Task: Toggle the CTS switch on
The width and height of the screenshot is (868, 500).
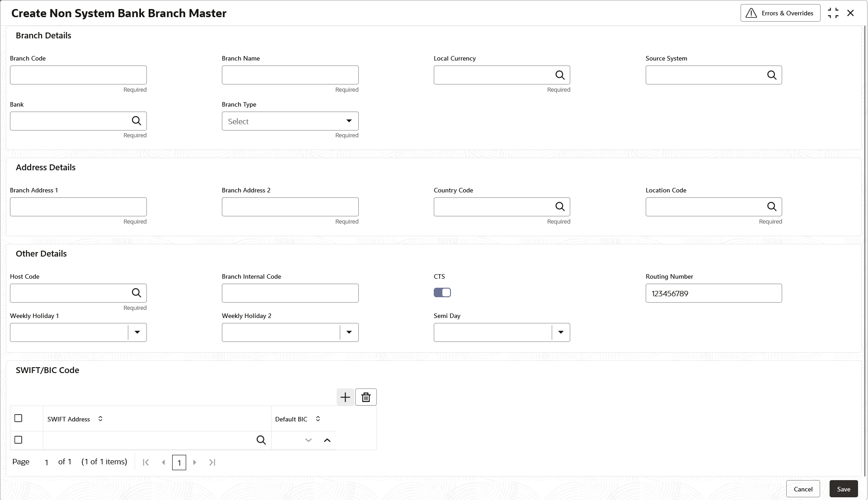Action: 442,292
